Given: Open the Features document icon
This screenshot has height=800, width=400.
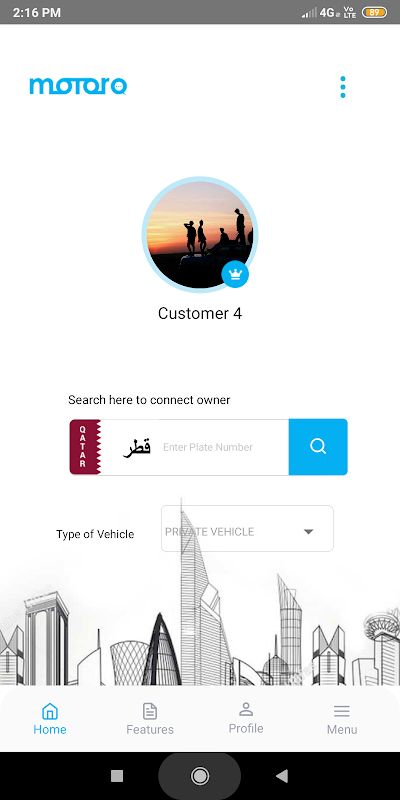Looking at the screenshot, I should click(x=149, y=711).
